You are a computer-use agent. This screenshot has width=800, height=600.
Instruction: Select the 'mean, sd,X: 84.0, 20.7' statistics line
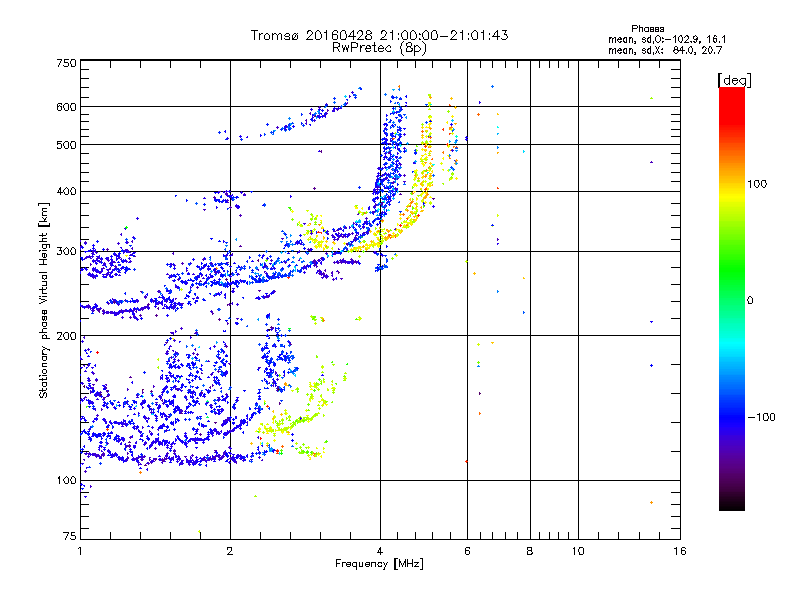click(x=665, y=50)
